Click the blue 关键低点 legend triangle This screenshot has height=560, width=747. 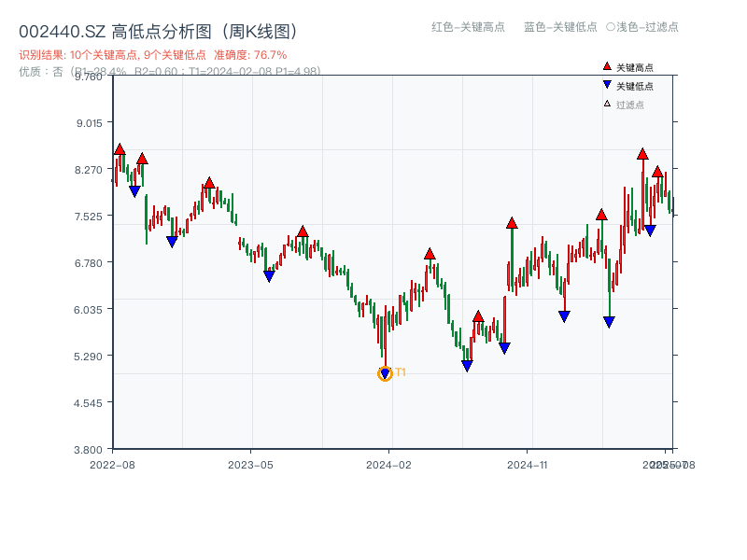coord(607,85)
